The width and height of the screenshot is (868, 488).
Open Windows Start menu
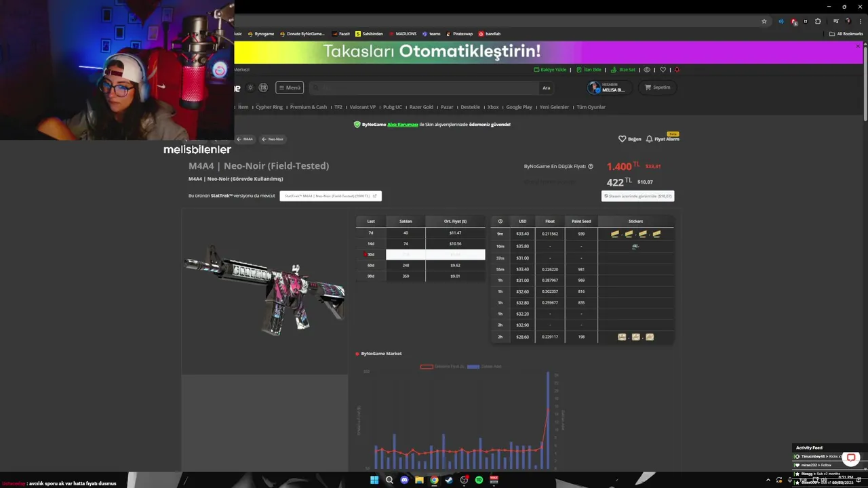(x=374, y=480)
